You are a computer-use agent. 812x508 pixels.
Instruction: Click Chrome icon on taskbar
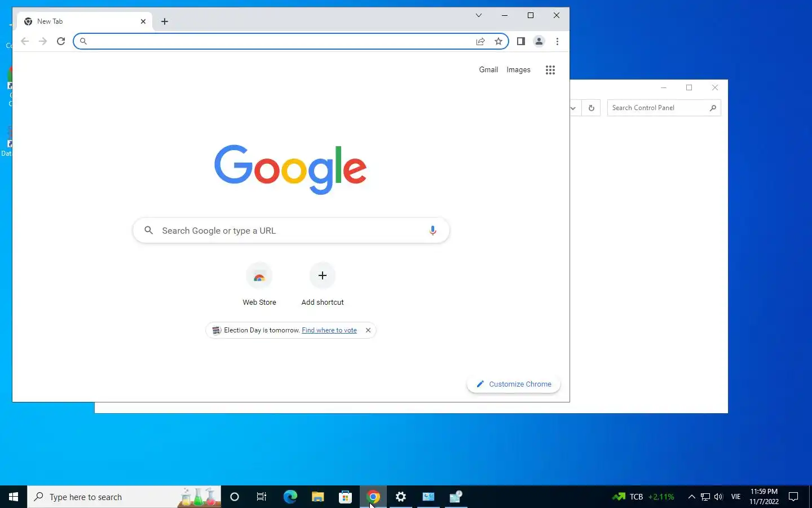click(373, 497)
